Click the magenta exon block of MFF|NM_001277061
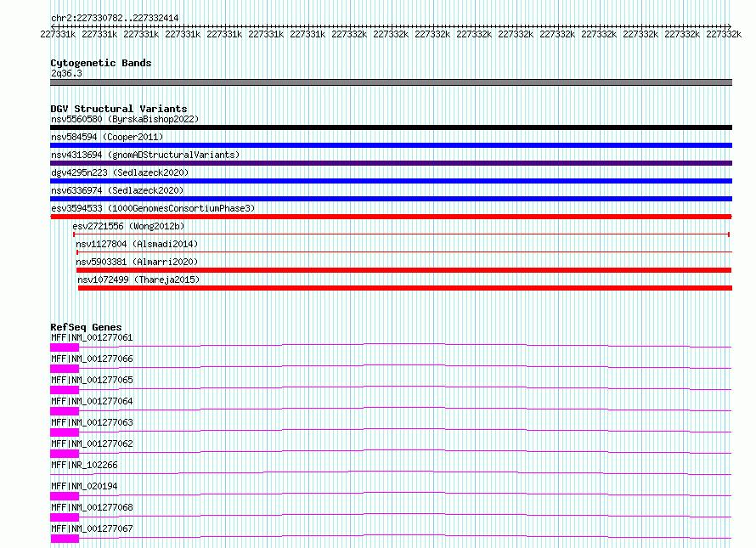 click(x=65, y=347)
